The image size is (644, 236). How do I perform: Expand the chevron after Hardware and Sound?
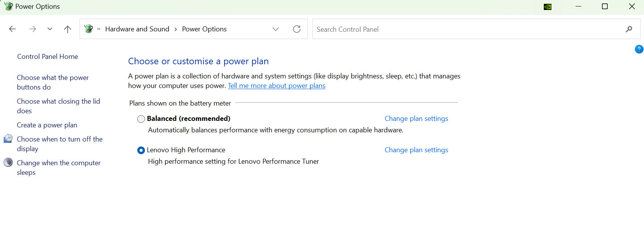click(176, 29)
